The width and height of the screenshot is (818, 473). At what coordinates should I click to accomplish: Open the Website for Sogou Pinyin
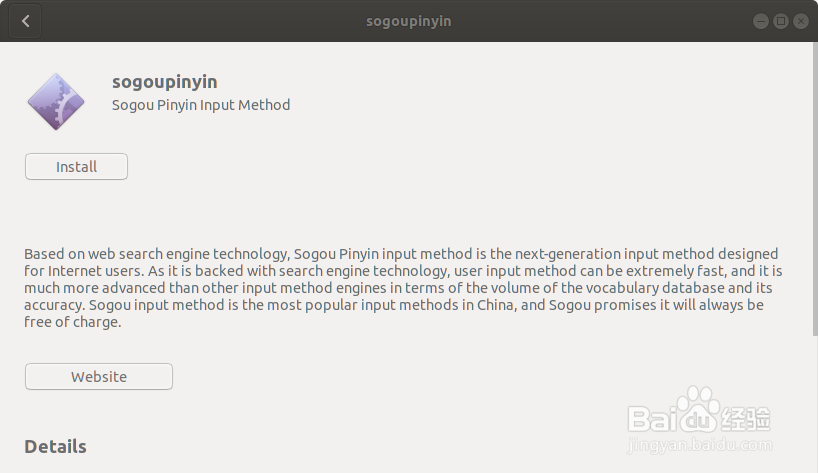click(99, 377)
